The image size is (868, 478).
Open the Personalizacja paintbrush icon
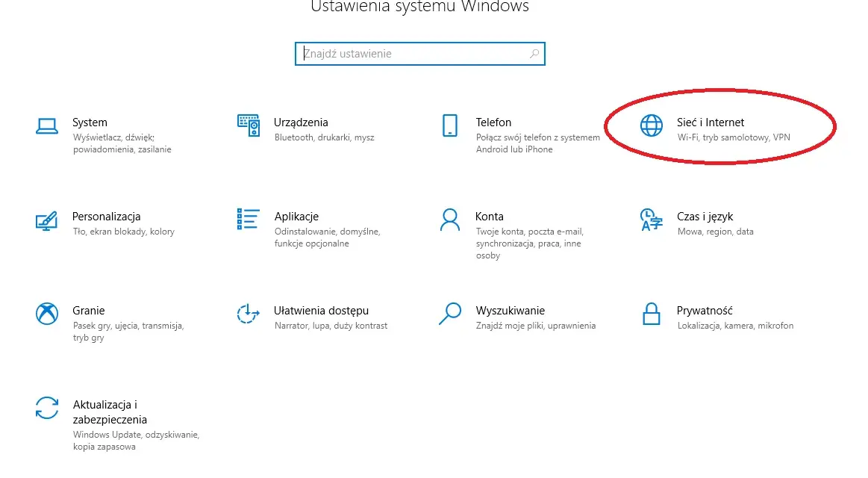coord(47,220)
